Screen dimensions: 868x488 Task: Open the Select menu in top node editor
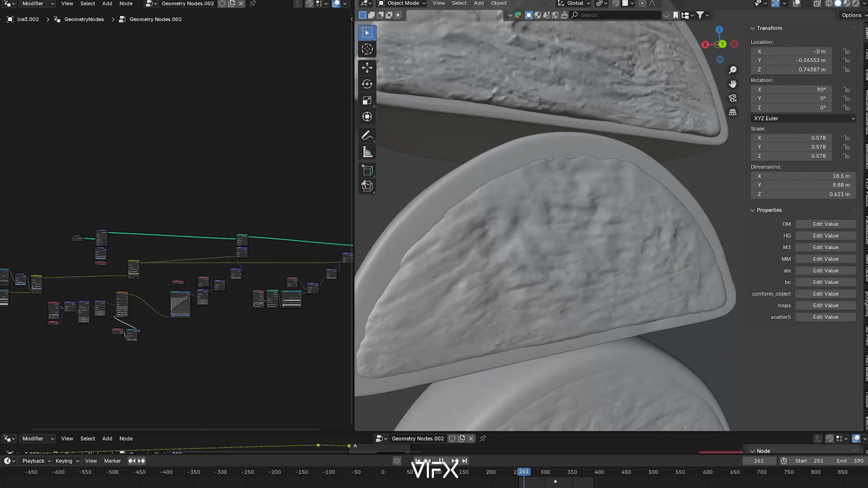pos(88,4)
